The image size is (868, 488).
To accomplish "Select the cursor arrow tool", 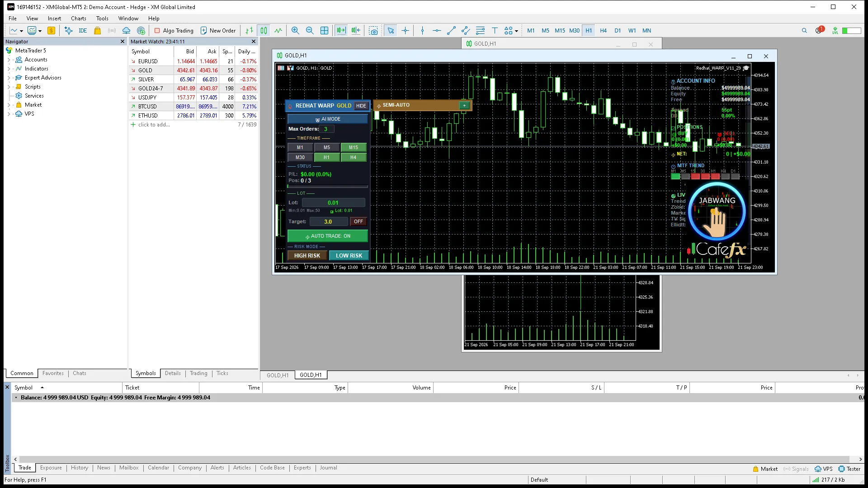I will click(391, 31).
